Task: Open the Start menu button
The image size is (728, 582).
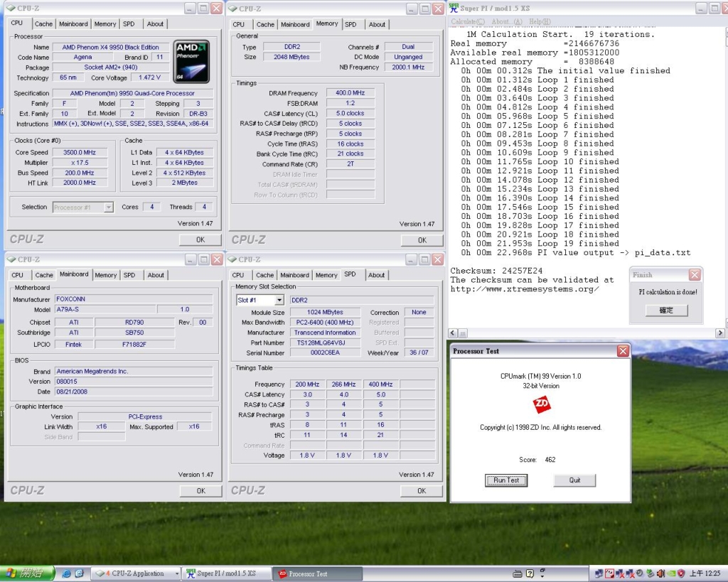Action: click(x=27, y=573)
